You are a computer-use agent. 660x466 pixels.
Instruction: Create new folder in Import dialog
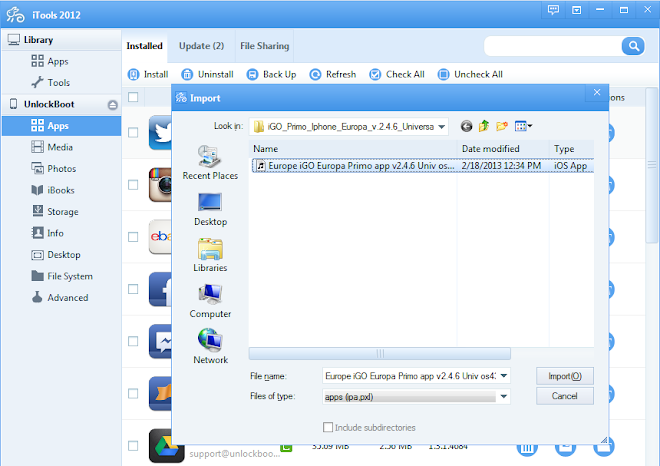coord(502,126)
